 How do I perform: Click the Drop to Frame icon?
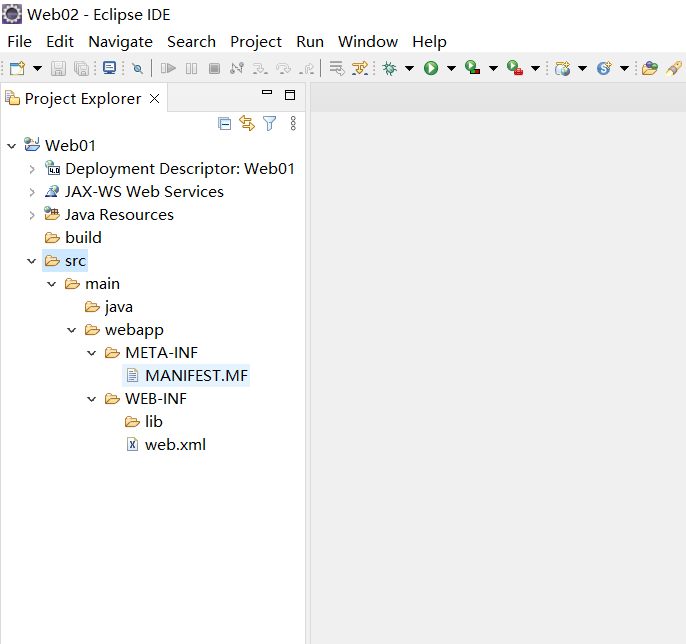(x=337, y=68)
